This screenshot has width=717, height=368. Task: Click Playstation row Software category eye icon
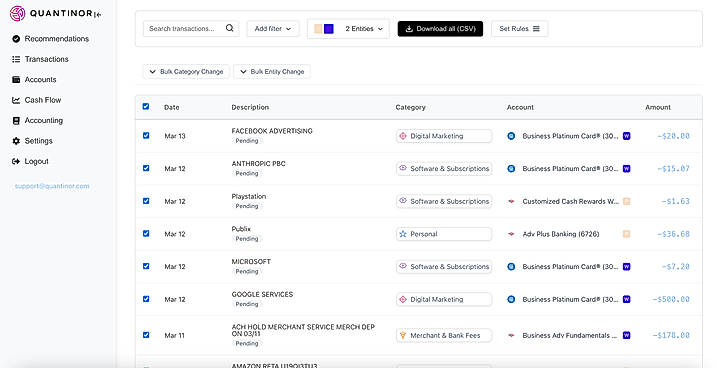coord(403,201)
